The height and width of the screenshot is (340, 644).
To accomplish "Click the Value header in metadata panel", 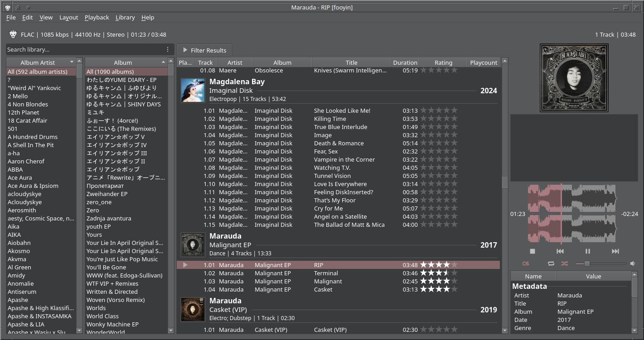I will pos(593,276).
